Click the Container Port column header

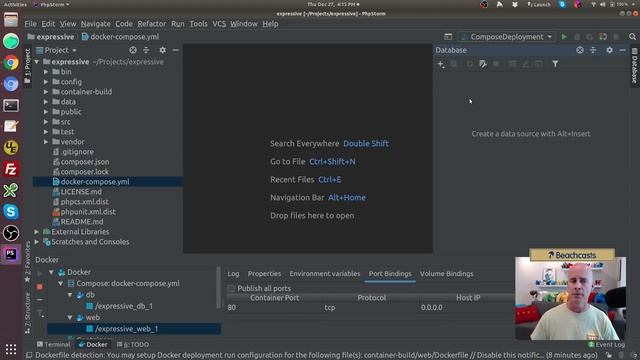(x=274, y=298)
